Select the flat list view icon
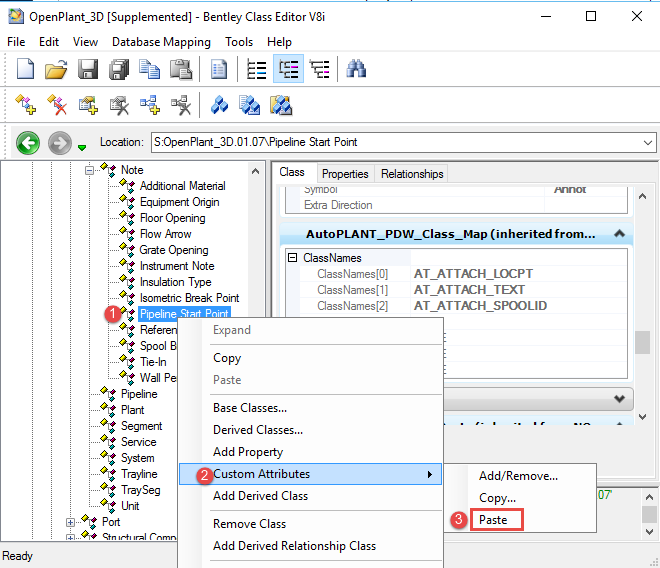Screen dimensions: 660x568 256,69
